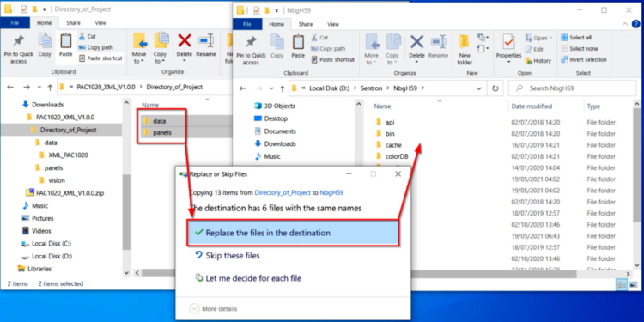The height and width of the screenshot is (322, 644).
Task: Open Copy to in Directory_of_Project window
Action: point(161,48)
